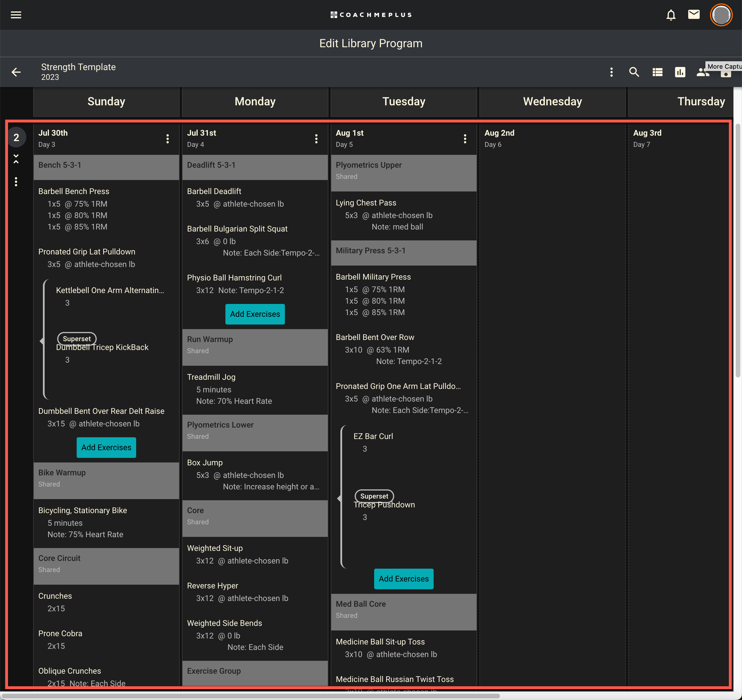Image resolution: width=742 pixels, height=700 pixels.
Task: Open the Med Ball Core shared group
Action: pyautogui.click(x=404, y=612)
